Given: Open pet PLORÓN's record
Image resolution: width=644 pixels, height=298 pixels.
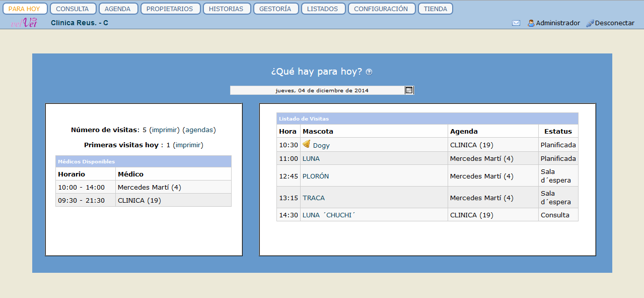Looking at the screenshot, I should 316,176.
